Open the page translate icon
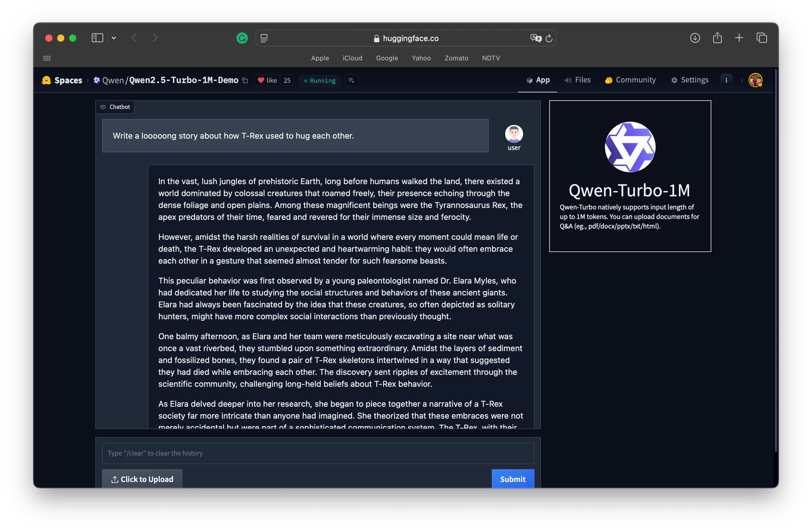The height and width of the screenshot is (532, 812). coord(536,38)
